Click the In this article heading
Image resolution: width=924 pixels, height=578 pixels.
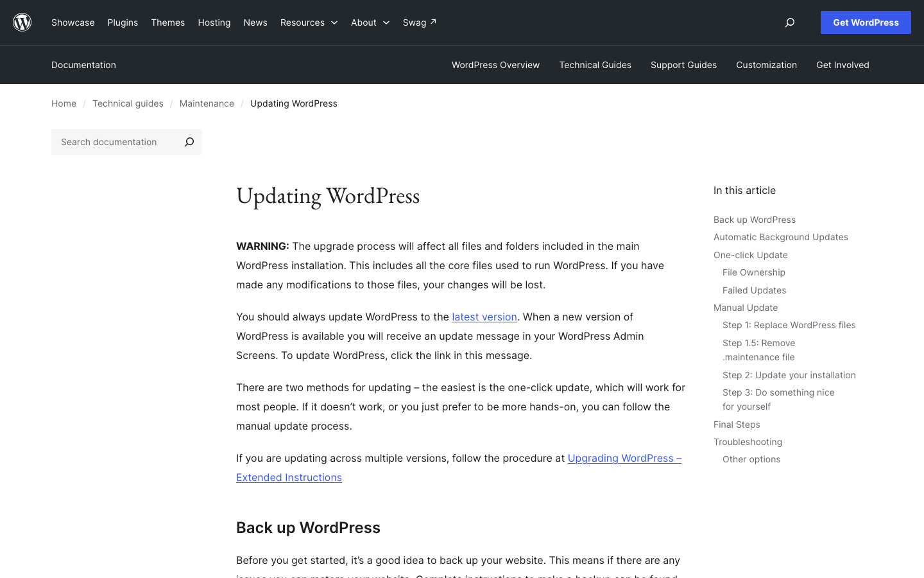pyautogui.click(x=744, y=190)
